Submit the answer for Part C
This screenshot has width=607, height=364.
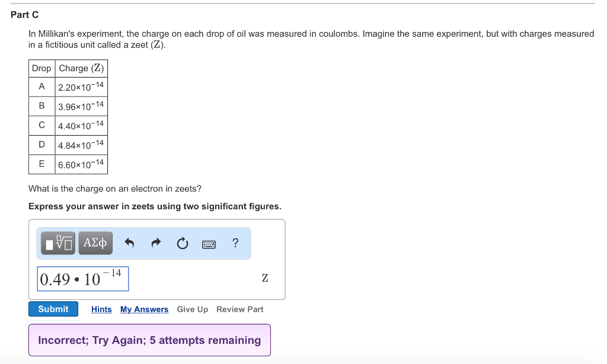point(53,309)
